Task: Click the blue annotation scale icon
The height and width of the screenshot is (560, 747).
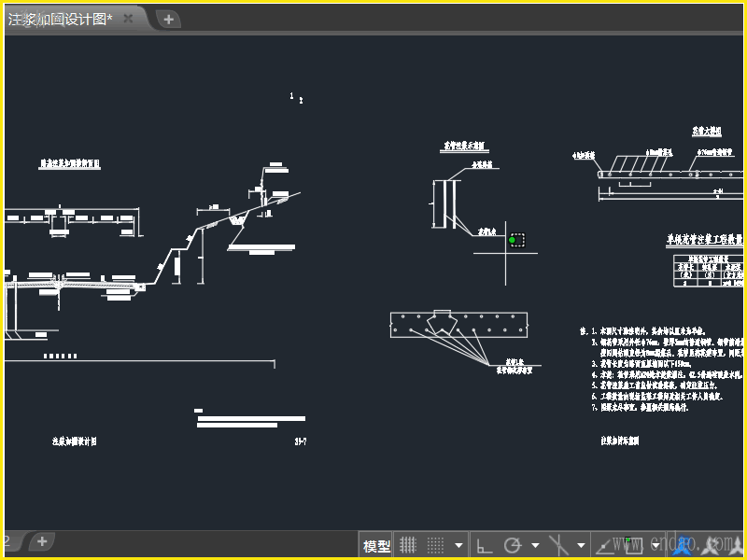Action: [x=683, y=545]
